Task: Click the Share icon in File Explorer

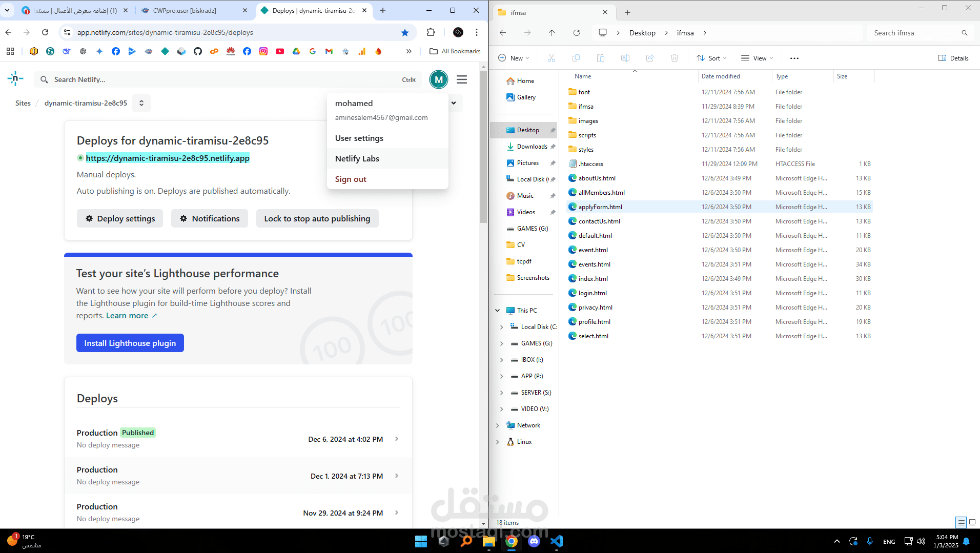Action: [650, 58]
